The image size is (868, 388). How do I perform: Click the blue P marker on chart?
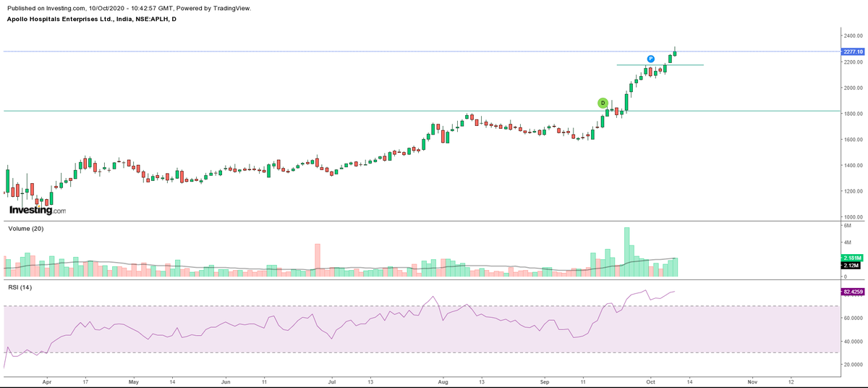click(650, 59)
